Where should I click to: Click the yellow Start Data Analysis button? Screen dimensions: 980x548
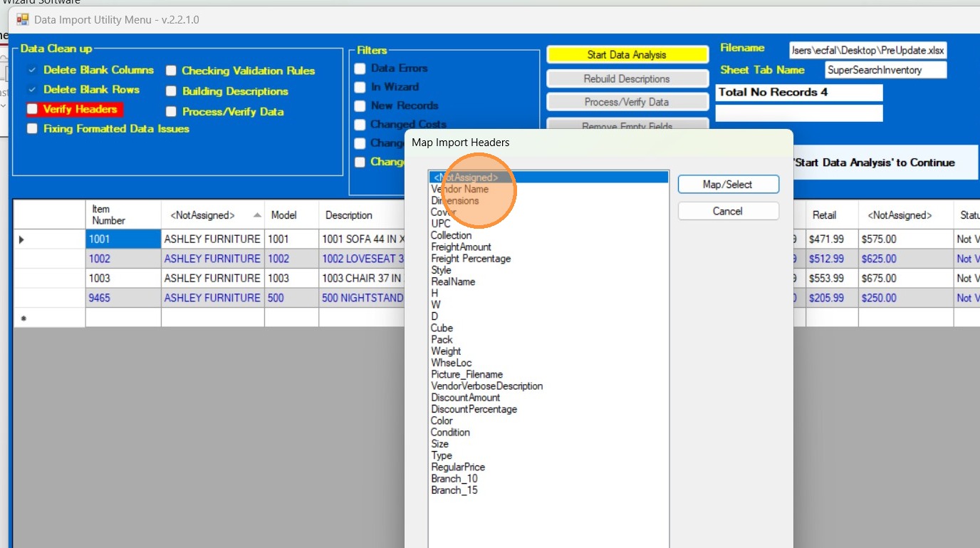pos(627,55)
